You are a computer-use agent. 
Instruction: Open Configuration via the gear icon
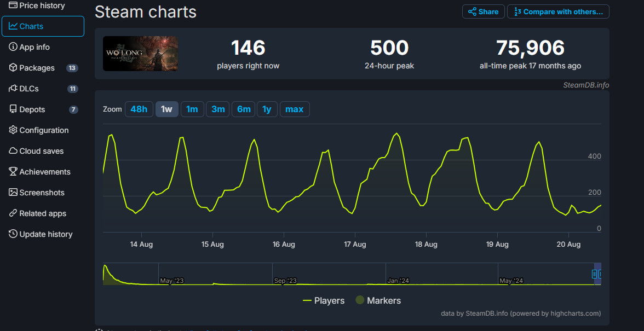pyautogui.click(x=13, y=130)
